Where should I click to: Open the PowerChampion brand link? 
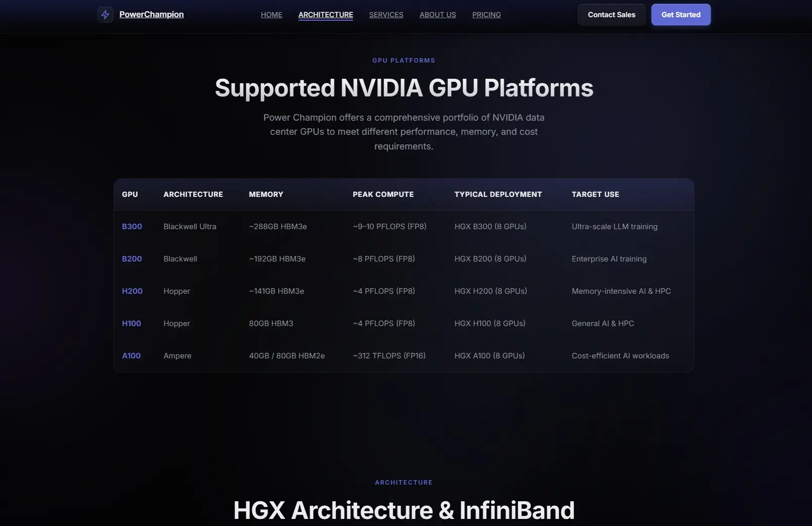coord(151,15)
